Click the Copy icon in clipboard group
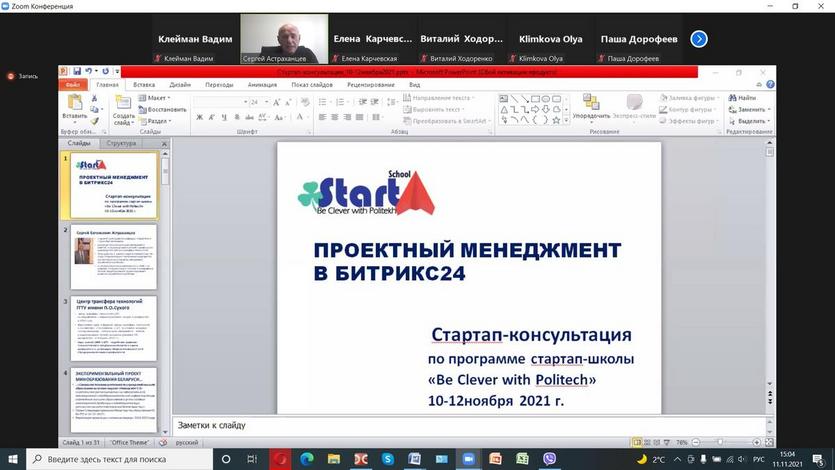Image resolution: width=835 pixels, height=470 pixels. click(94, 110)
